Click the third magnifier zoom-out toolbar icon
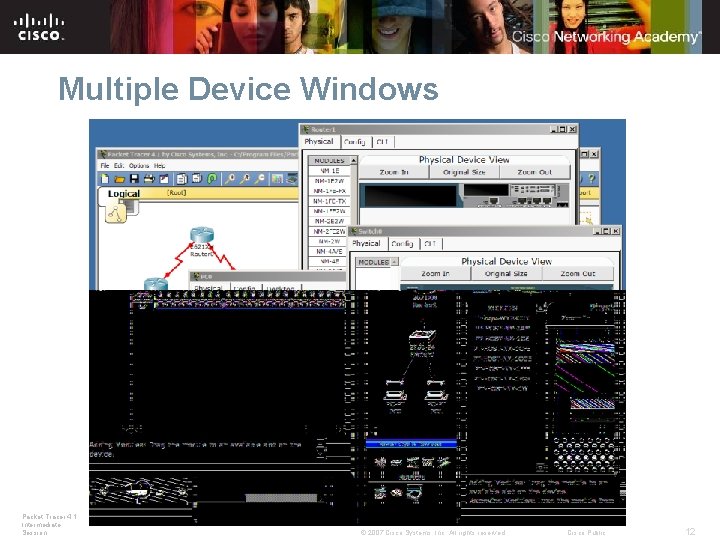Image resolution: width=720 pixels, height=540 pixels. [259, 179]
